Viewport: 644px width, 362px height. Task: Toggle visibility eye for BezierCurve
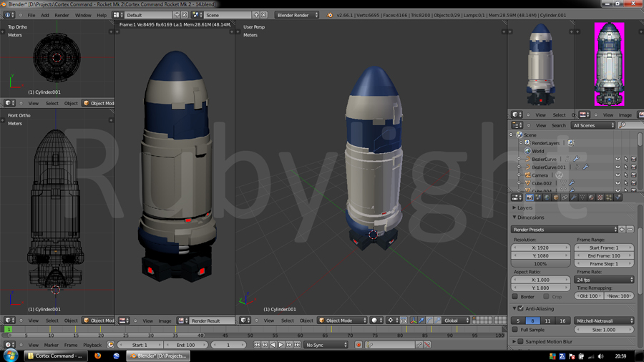(x=617, y=159)
